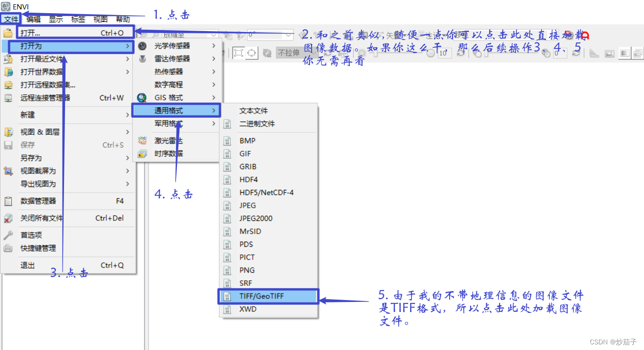The image size is (644, 350).
Task: Click the globe icon beside 打开世界数据
Action: tap(8, 72)
